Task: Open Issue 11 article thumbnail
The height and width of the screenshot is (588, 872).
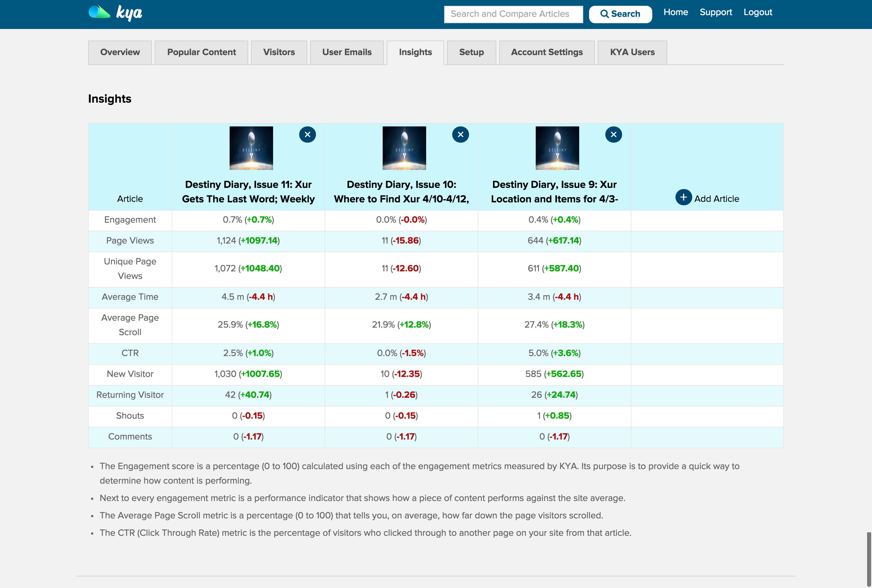Action: pyautogui.click(x=251, y=148)
